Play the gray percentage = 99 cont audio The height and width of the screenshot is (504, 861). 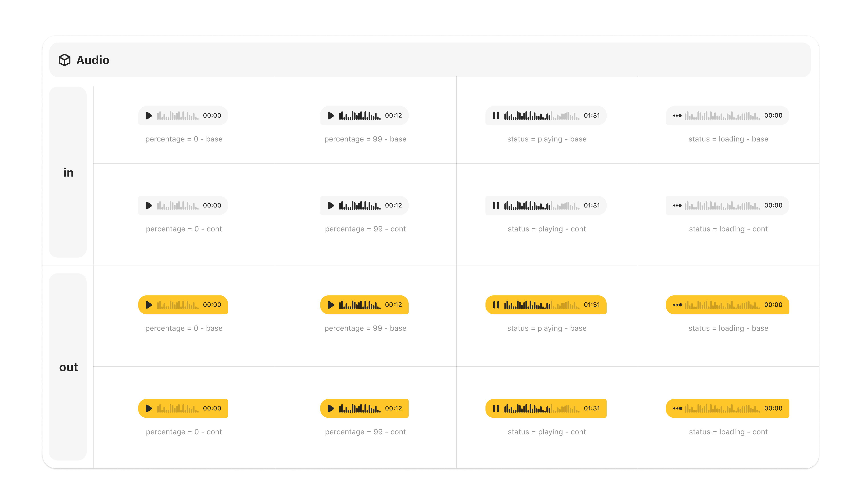[331, 206]
